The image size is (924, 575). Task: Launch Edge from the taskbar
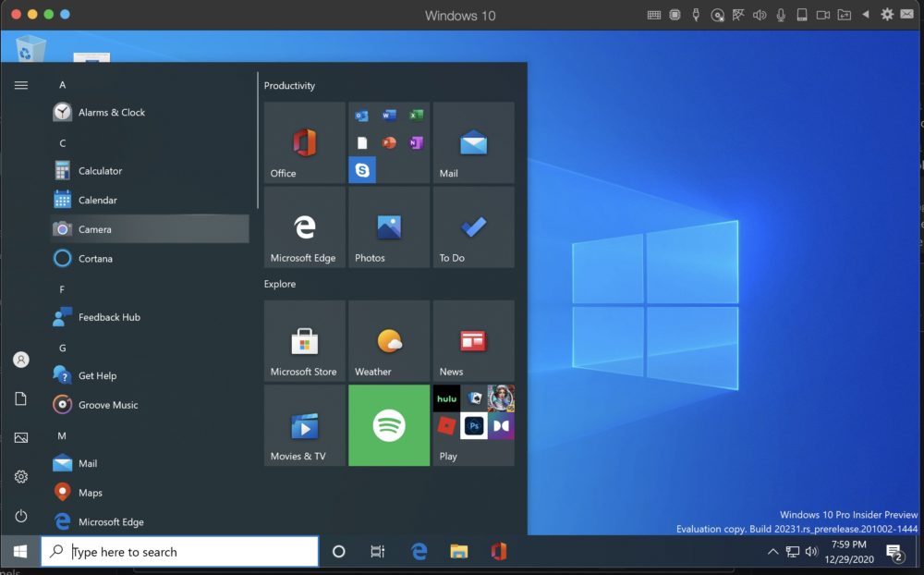419,551
